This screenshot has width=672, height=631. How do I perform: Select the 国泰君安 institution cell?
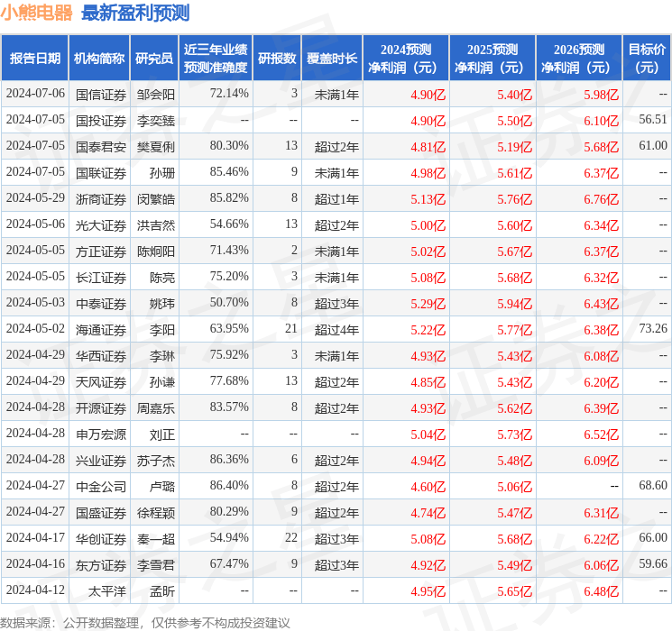[x=101, y=147]
